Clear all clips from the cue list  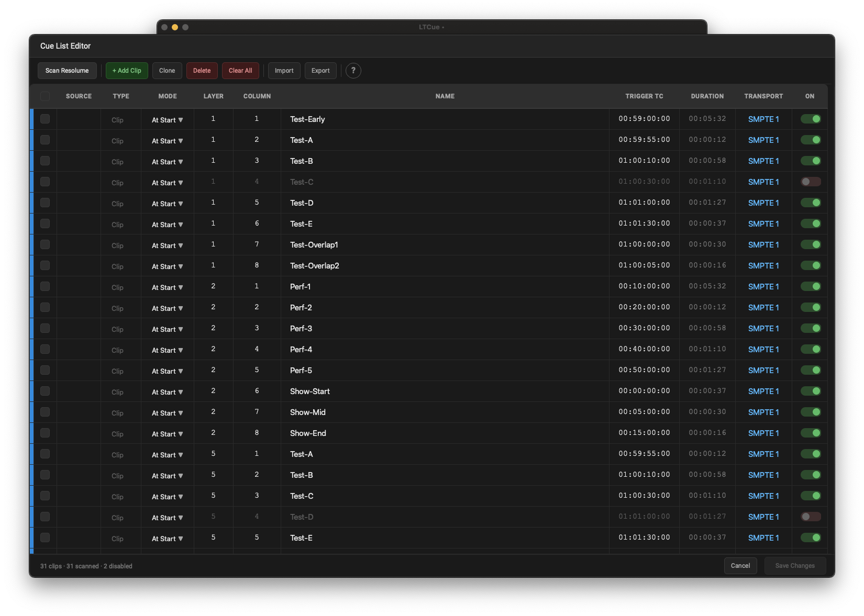[x=240, y=71]
